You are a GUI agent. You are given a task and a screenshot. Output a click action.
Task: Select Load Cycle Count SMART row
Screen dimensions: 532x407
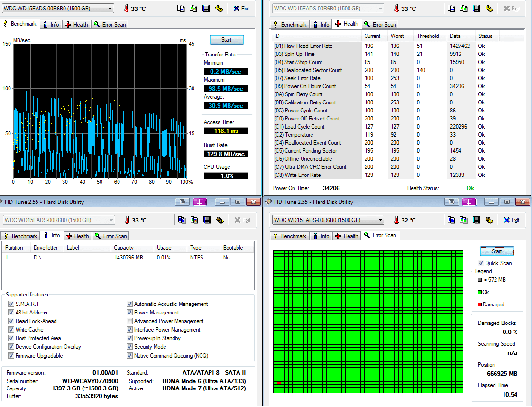tap(398, 127)
